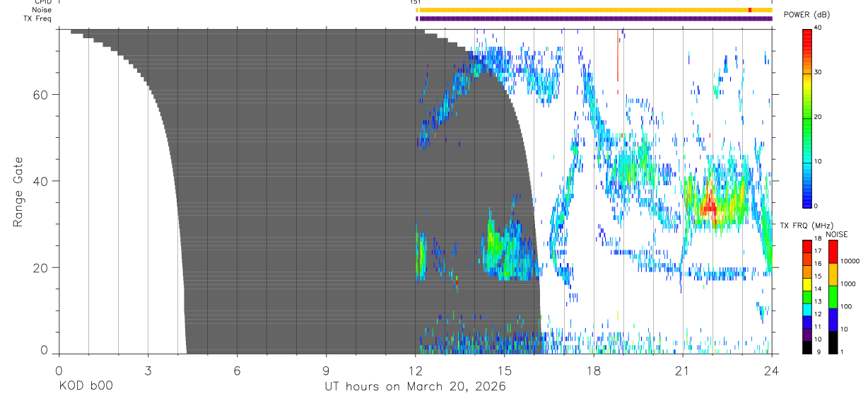Click x-axis tick label "21"
This screenshot has width=868, height=401.
click(683, 371)
